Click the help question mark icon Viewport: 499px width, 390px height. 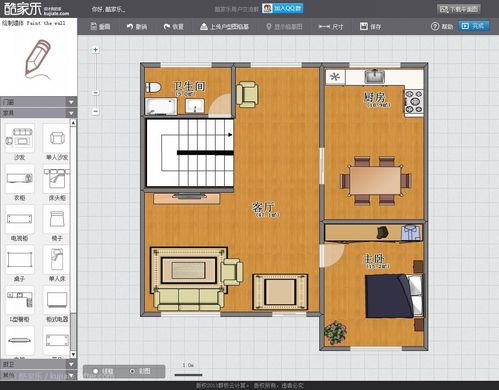tap(435, 26)
